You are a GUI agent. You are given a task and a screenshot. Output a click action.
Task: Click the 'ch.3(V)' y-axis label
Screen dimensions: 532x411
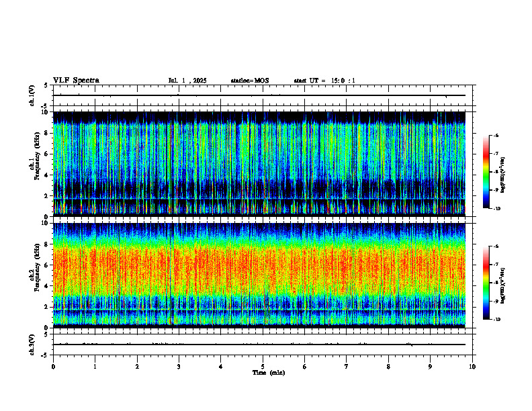[x=32, y=345]
